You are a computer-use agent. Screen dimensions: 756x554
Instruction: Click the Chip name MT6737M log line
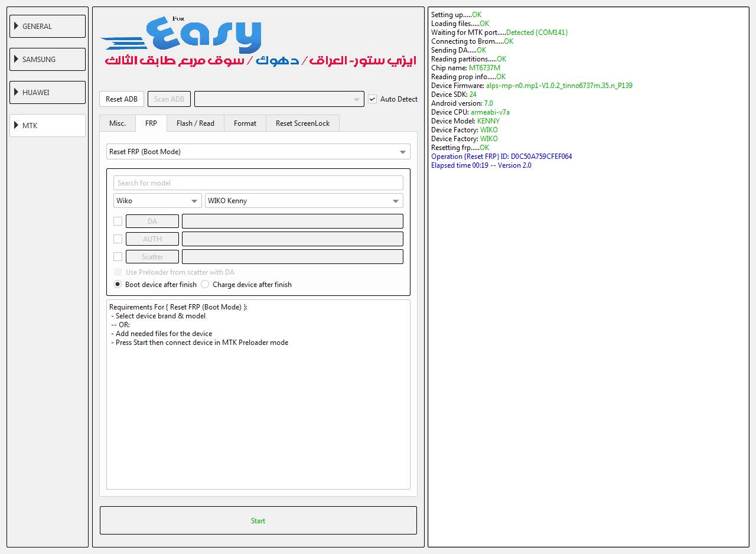click(465, 68)
